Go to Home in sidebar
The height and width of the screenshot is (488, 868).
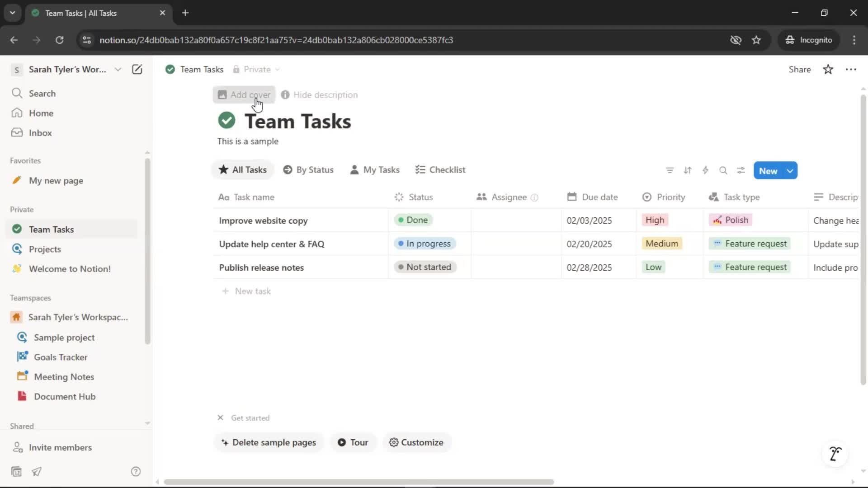coord(41,113)
